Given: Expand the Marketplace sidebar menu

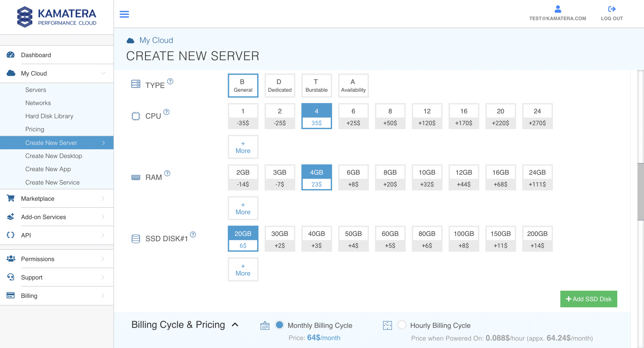Looking at the screenshot, I should 103,198.
